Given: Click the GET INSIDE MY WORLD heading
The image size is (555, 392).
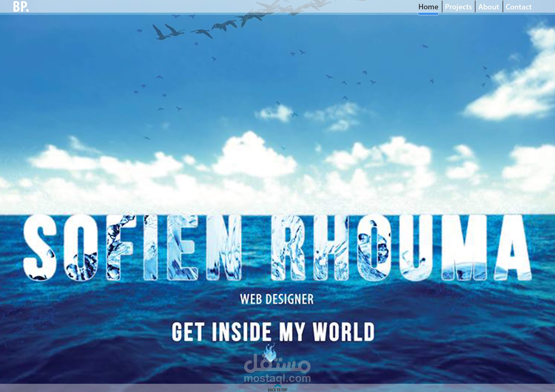Looking at the screenshot, I should pyautogui.click(x=273, y=332).
